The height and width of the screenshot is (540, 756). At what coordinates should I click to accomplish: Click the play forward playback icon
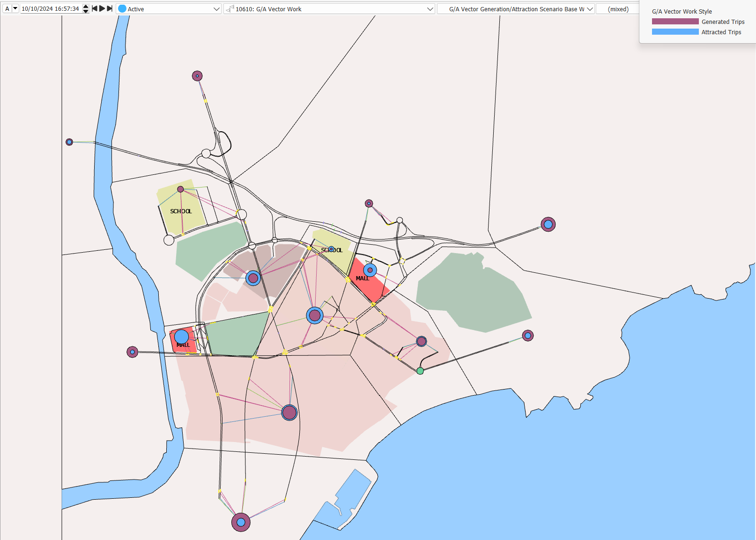click(x=102, y=8)
